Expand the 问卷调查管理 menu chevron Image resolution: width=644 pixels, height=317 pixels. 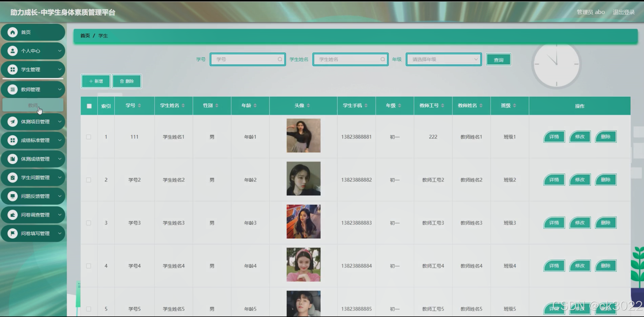click(x=60, y=215)
